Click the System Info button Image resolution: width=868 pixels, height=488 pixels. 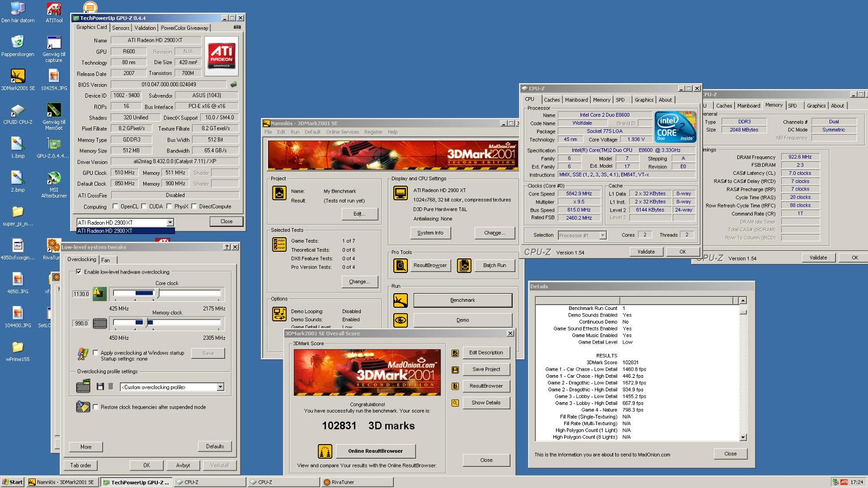coord(430,233)
